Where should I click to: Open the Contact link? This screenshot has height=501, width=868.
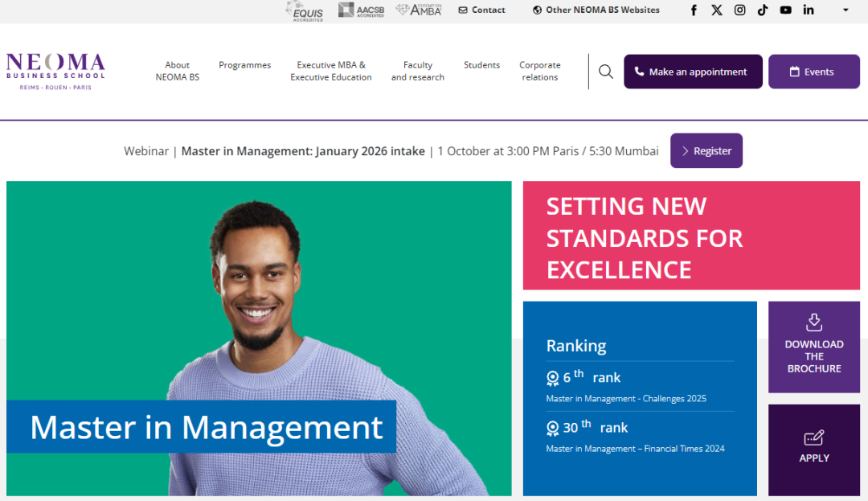coord(481,10)
